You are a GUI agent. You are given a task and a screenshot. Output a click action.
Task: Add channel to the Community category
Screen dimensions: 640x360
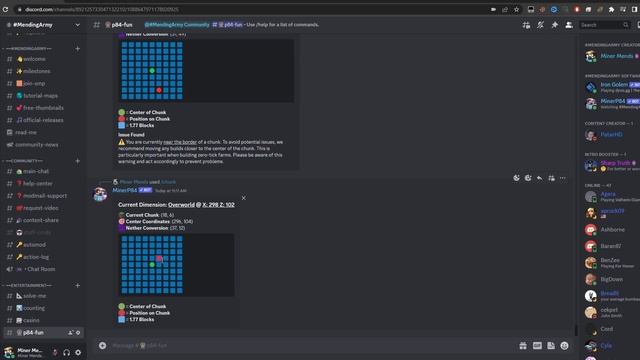coord(78,161)
